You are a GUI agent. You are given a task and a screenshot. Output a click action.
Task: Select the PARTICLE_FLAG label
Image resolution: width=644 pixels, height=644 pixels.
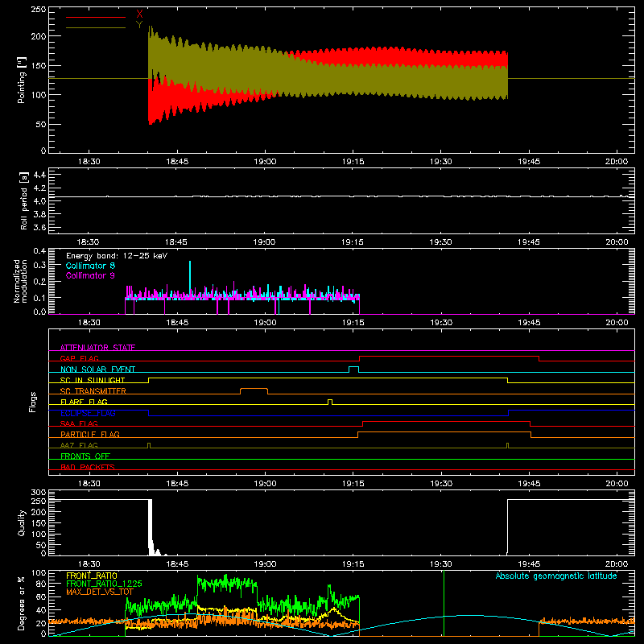point(90,435)
